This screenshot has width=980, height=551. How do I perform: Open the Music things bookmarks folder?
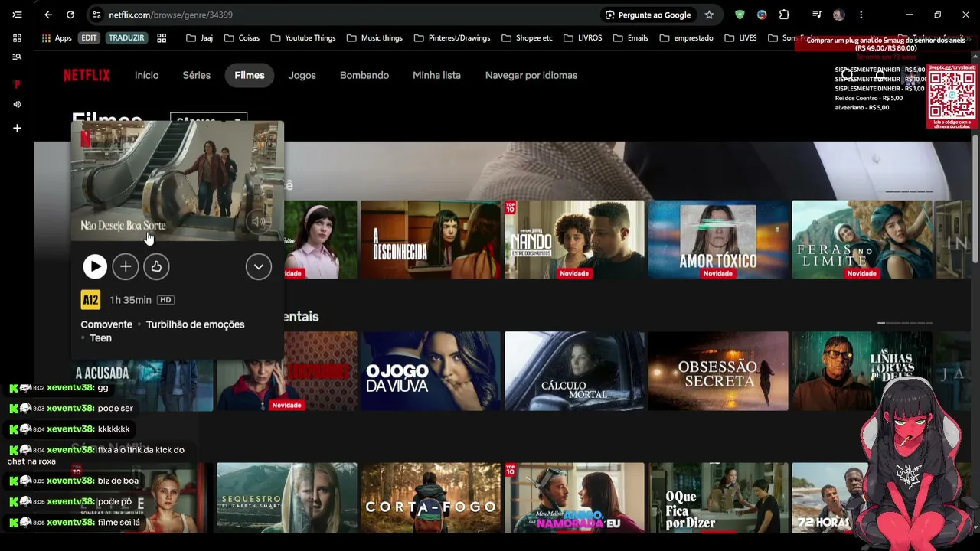click(x=374, y=37)
